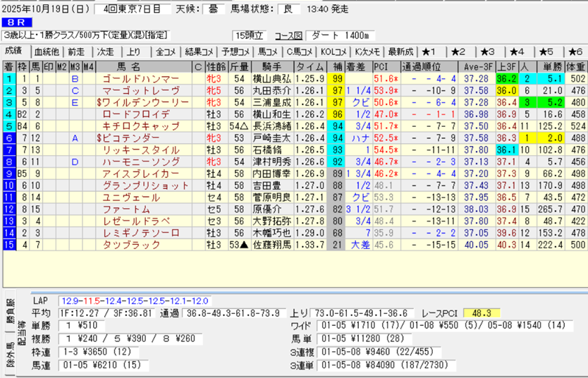Screen dimensions: 588x378
Task: Open the K次メモ tab
Action: (367, 51)
